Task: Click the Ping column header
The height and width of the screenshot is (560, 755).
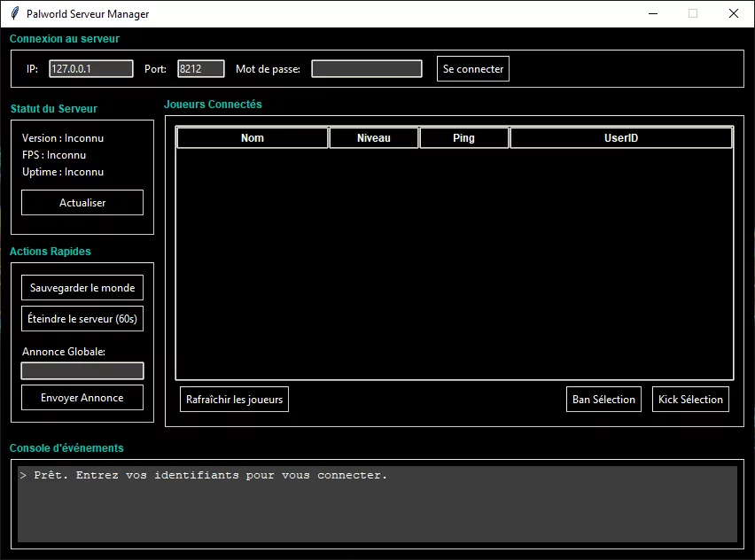Action: [464, 138]
